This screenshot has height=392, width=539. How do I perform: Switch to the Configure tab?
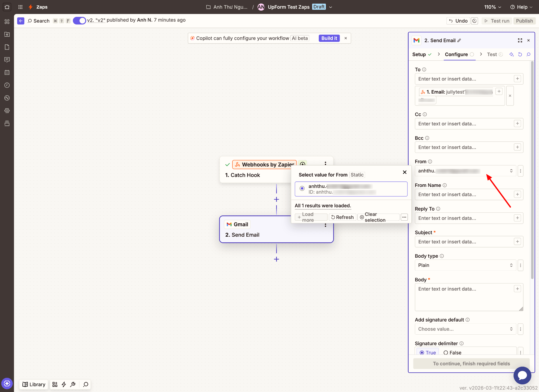click(x=459, y=54)
